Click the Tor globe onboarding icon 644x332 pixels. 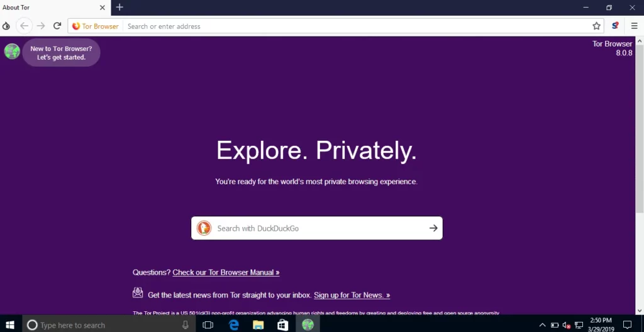click(x=12, y=52)
